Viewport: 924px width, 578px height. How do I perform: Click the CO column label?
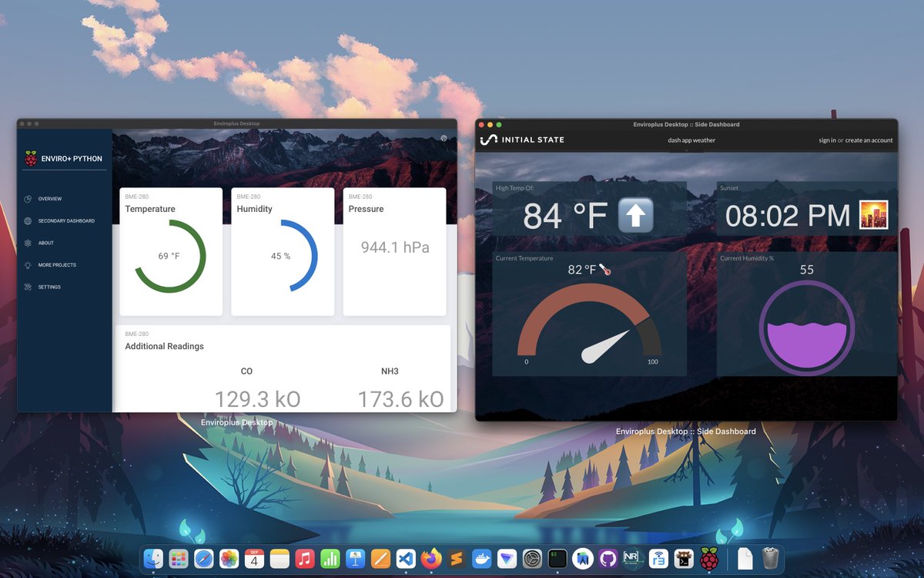(246, 371)
